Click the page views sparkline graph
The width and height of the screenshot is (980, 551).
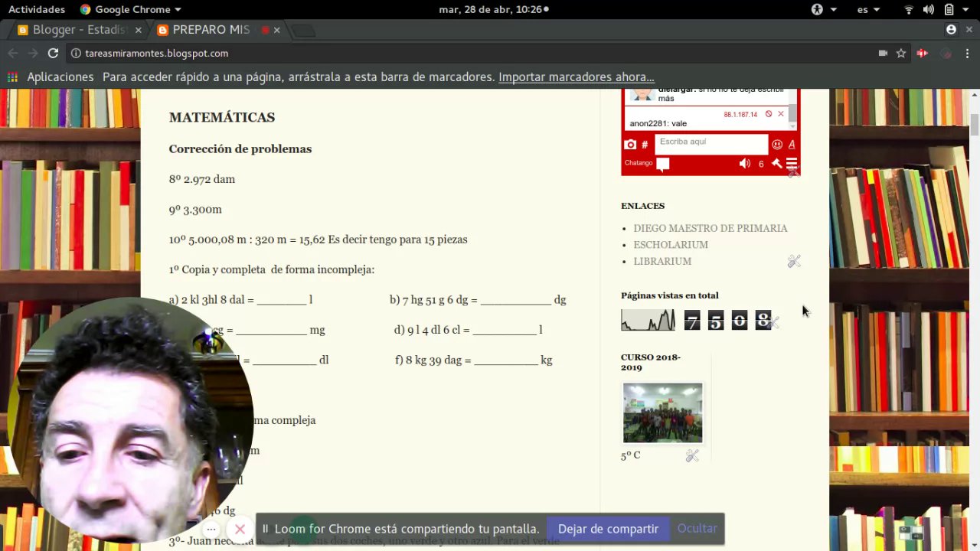point(648,320)
